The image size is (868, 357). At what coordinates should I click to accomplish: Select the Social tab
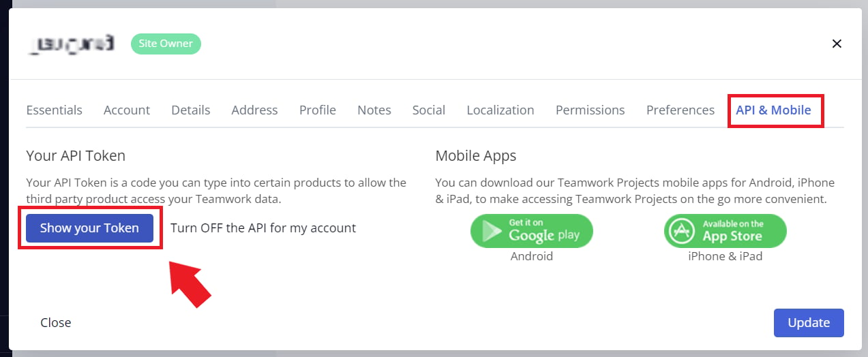coord(429,110)
